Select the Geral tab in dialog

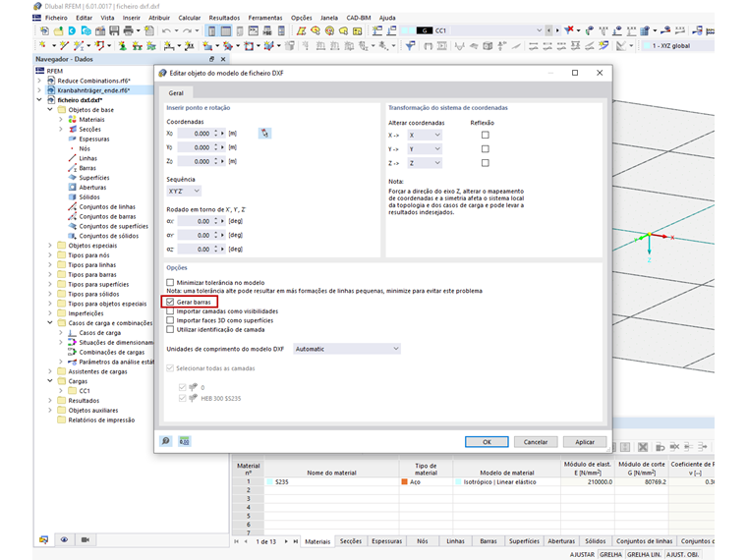[176, 93]
